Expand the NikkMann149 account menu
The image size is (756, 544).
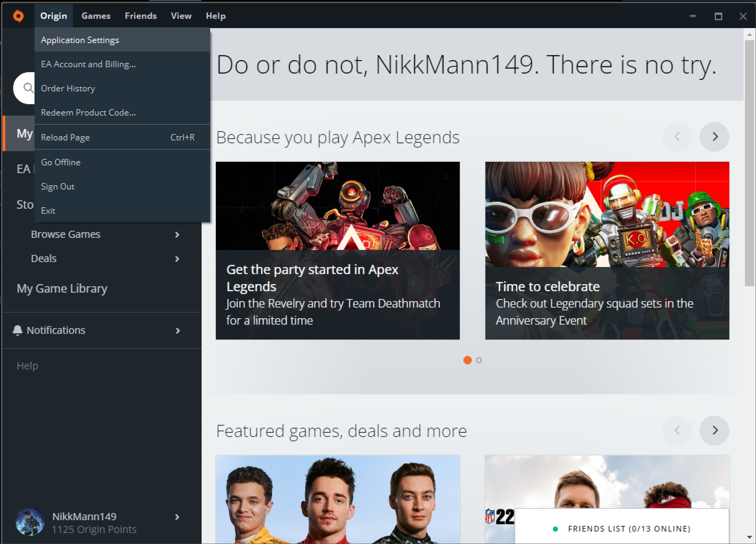[177, 517]
